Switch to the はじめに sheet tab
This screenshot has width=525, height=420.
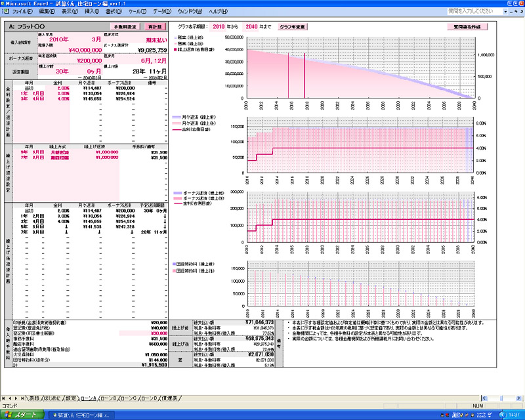click(x=52, y=398)
